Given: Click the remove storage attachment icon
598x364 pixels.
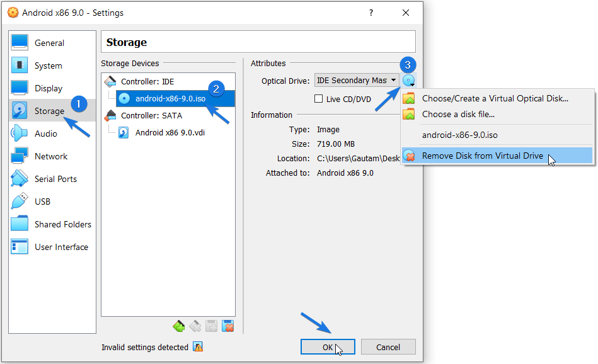Looking at the screenshot, I should tap(227, 326).
